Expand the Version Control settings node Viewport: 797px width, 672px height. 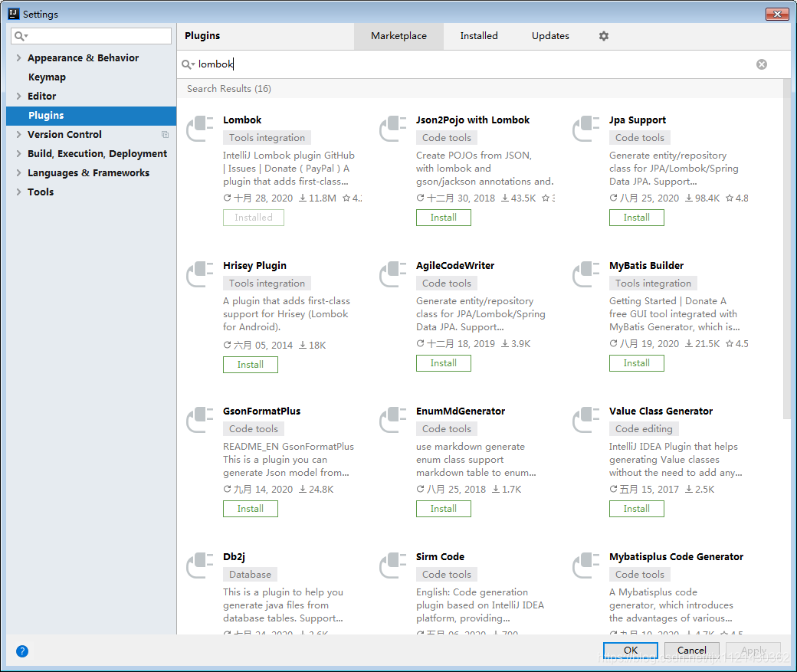tap(19, 135)
